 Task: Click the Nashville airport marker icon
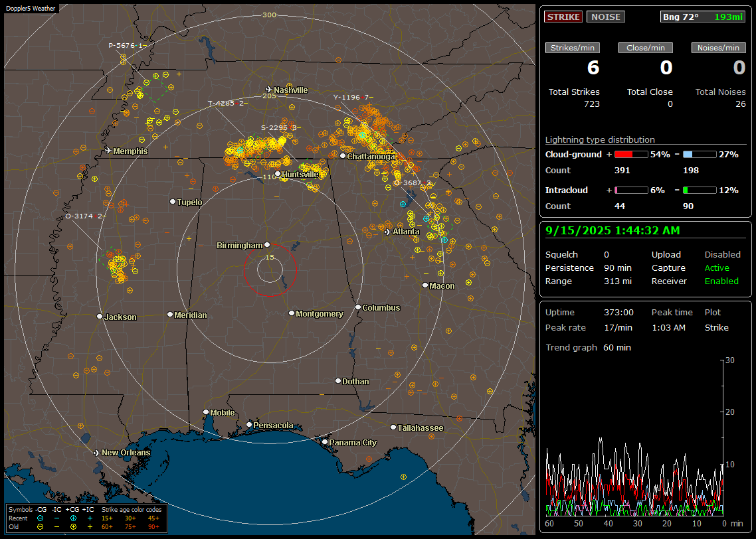click(269, 90)
